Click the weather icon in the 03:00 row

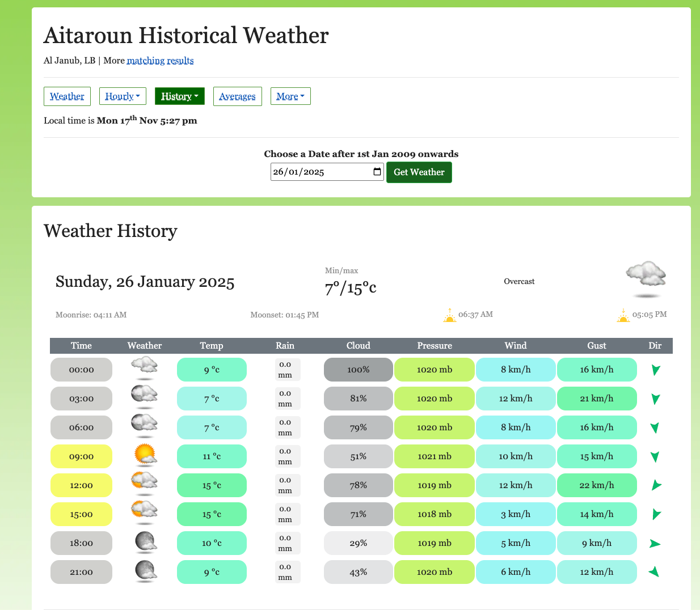(x=144, y=397)
